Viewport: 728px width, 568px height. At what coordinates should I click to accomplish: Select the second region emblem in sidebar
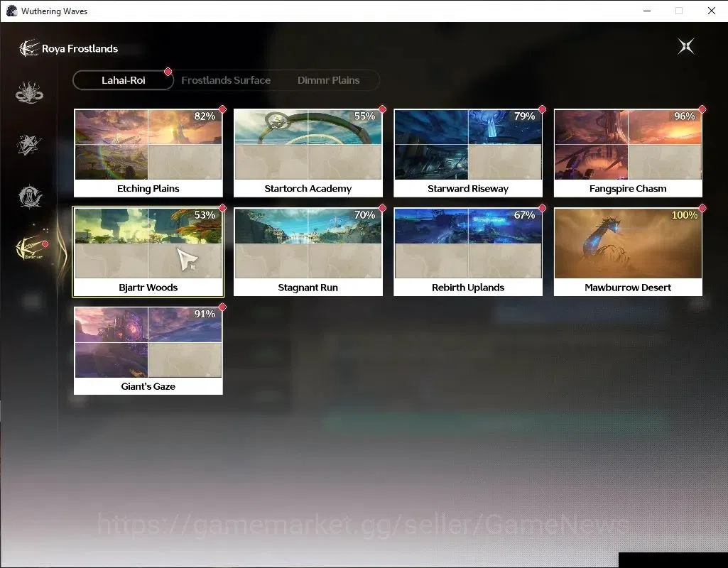[x=29, y=144]
